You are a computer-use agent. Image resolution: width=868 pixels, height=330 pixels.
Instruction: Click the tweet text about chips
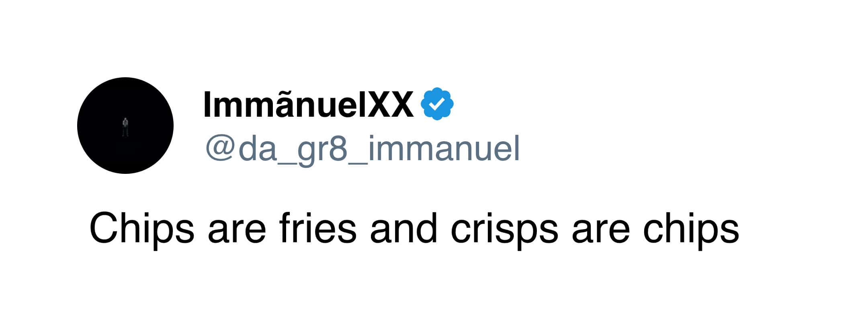pos(414,229)
